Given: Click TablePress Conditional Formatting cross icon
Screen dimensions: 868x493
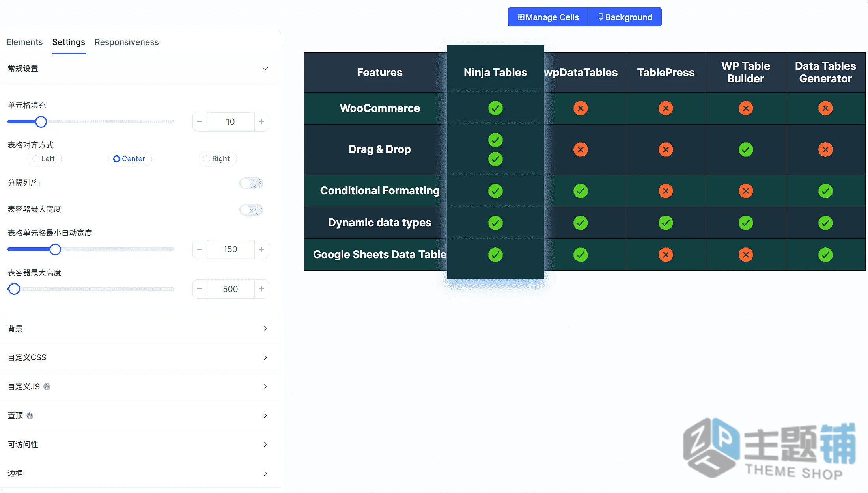Looking at the screenshot, I should point(666,191).
